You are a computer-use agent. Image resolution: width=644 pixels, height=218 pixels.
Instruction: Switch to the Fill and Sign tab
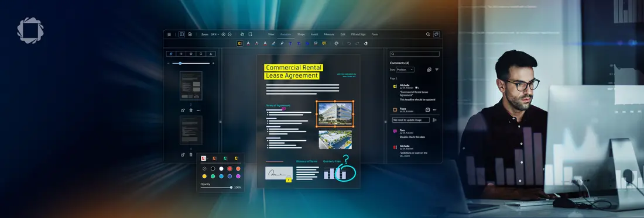358,34
